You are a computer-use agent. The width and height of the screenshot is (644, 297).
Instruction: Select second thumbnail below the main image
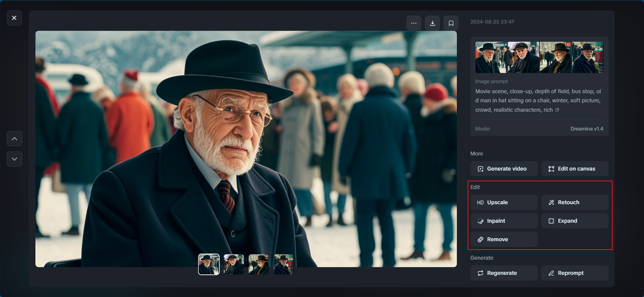point(234,264)
